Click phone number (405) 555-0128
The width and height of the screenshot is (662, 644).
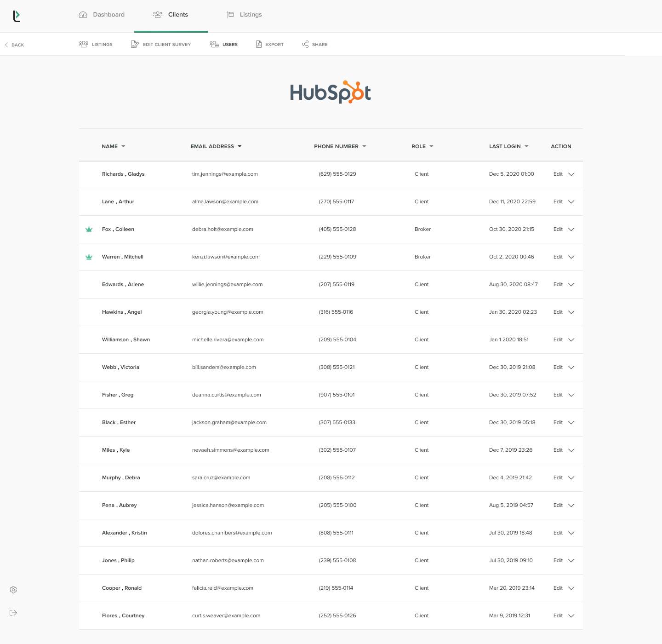(337, 229)
